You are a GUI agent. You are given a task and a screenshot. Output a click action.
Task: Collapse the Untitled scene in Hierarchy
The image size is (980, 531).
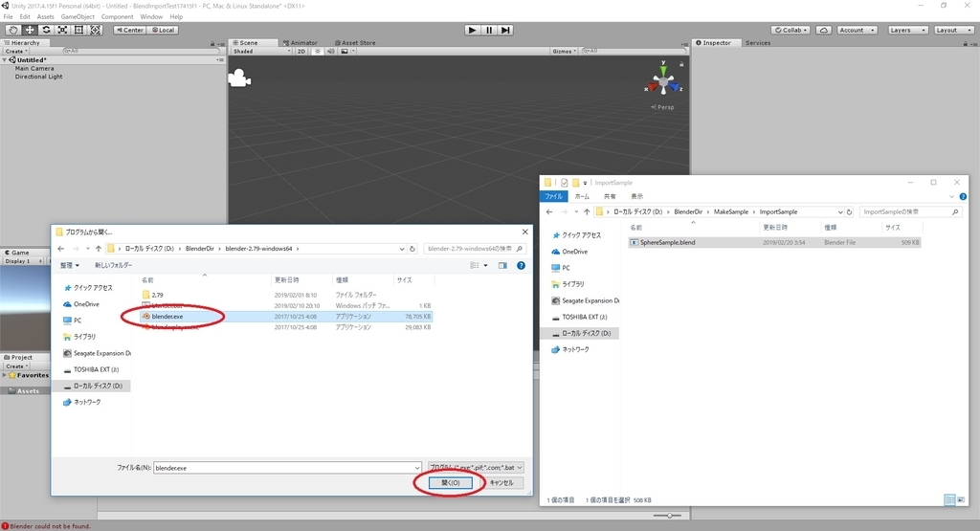tap(5, 60)
